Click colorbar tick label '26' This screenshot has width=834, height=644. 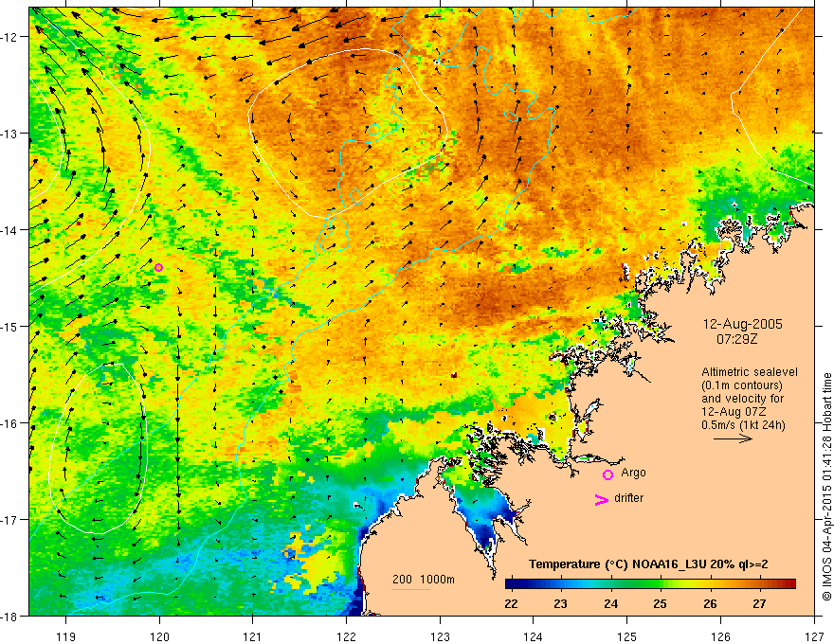point(710,603)
